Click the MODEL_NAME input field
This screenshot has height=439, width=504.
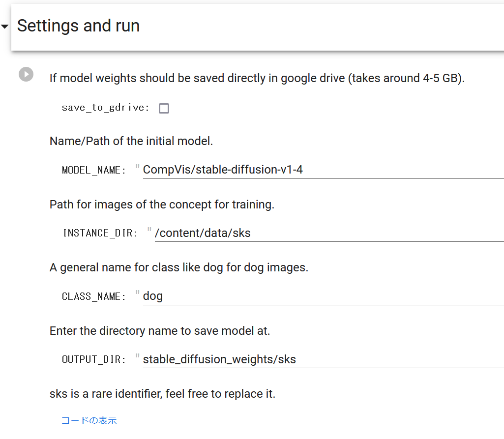324,170
